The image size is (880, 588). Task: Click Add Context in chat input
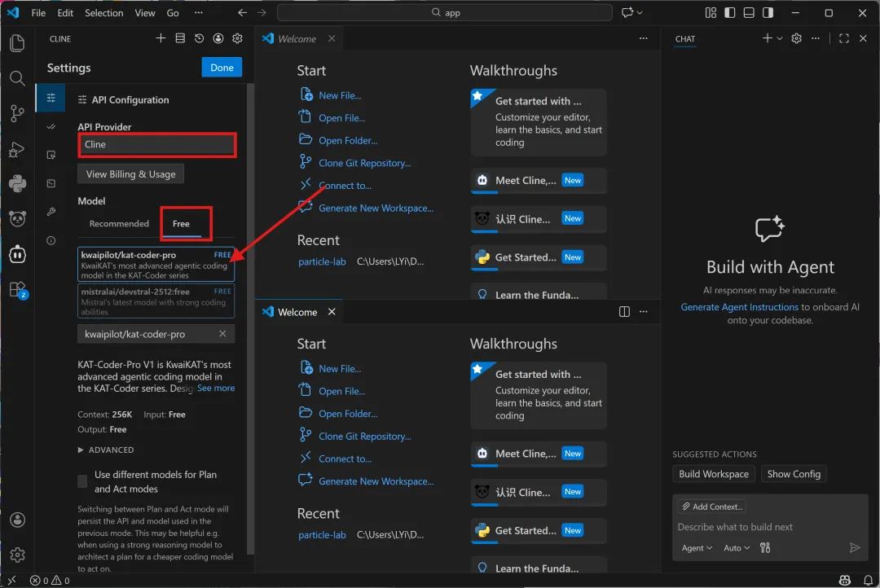711,506
